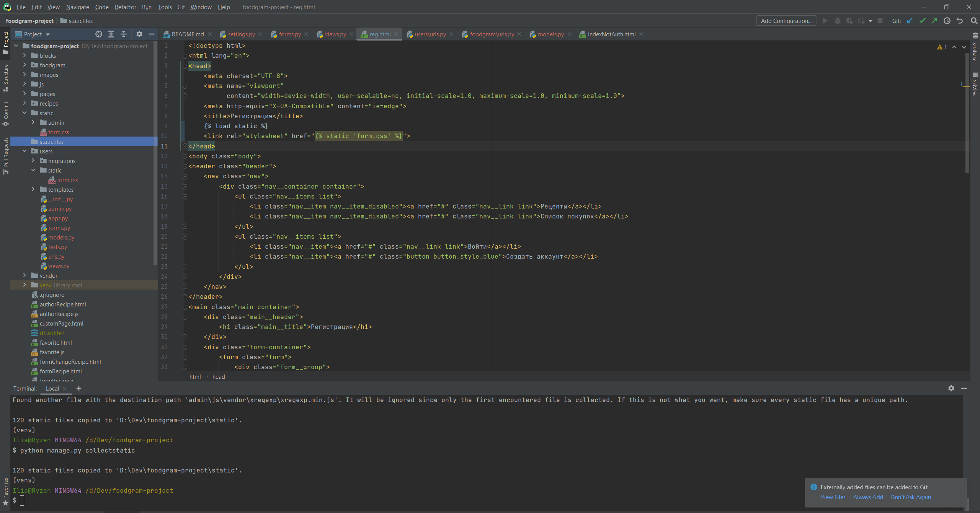Open the Refactor menu
This screenshot has width=980, height=513.
point(125,7)
